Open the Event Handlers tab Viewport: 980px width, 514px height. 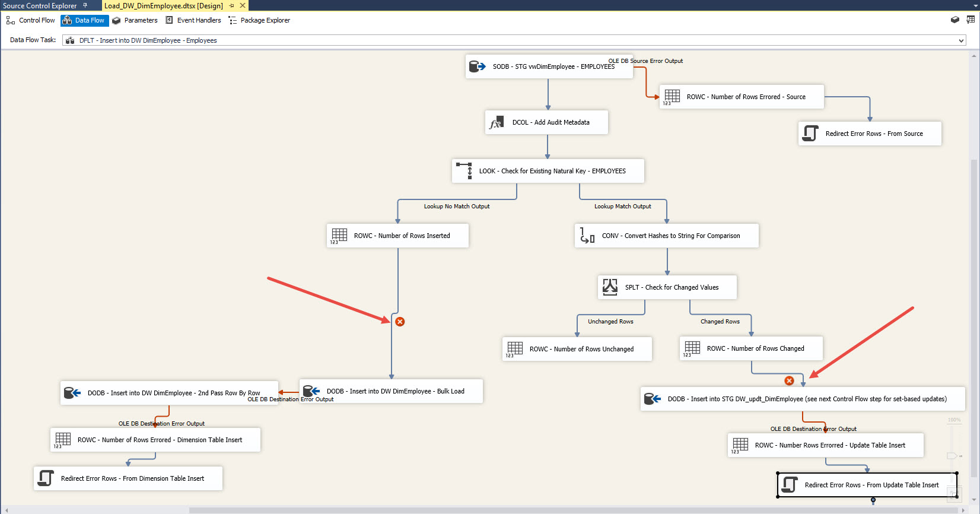tap(193, 20)
